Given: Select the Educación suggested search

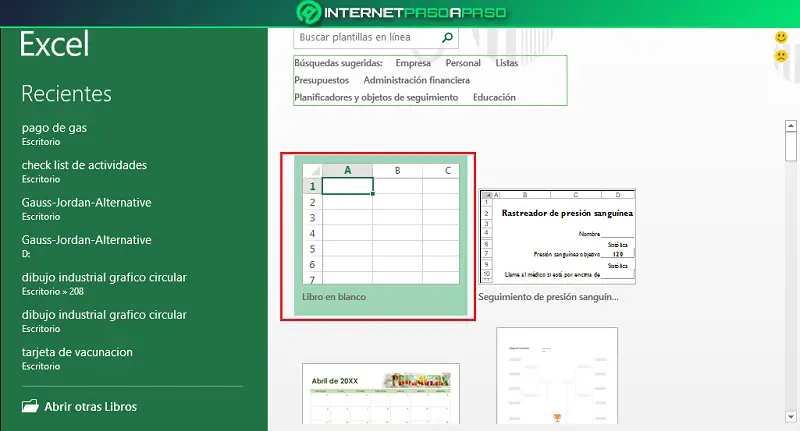Looking at the screenshot, I should pos(494,97).
